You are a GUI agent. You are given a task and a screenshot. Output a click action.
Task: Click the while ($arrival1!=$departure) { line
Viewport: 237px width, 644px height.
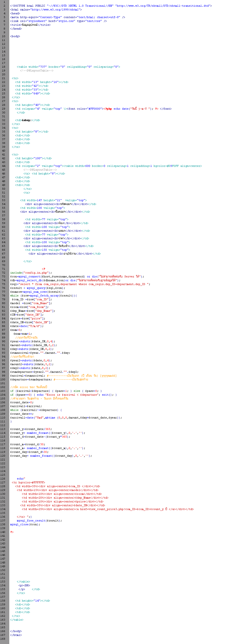[x=36, y=410]
